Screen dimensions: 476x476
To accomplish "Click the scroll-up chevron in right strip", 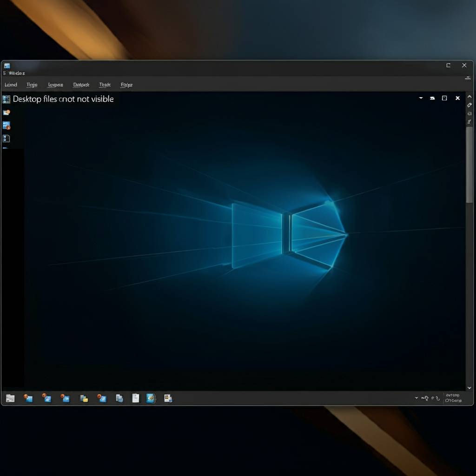I will click(x=469, y=97).
